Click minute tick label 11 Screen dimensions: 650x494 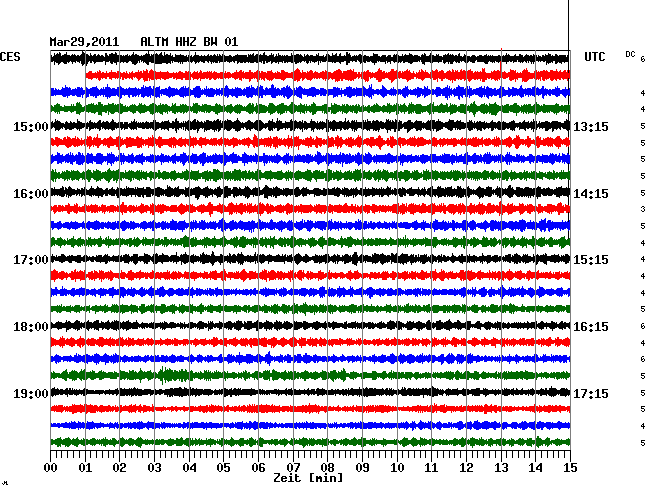tap(432, 468)
